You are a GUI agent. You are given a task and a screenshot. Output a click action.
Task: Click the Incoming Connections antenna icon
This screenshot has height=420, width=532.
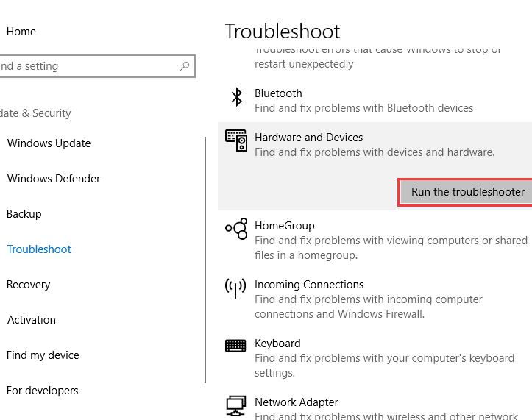pyautogui.click(x=235, y=288)
